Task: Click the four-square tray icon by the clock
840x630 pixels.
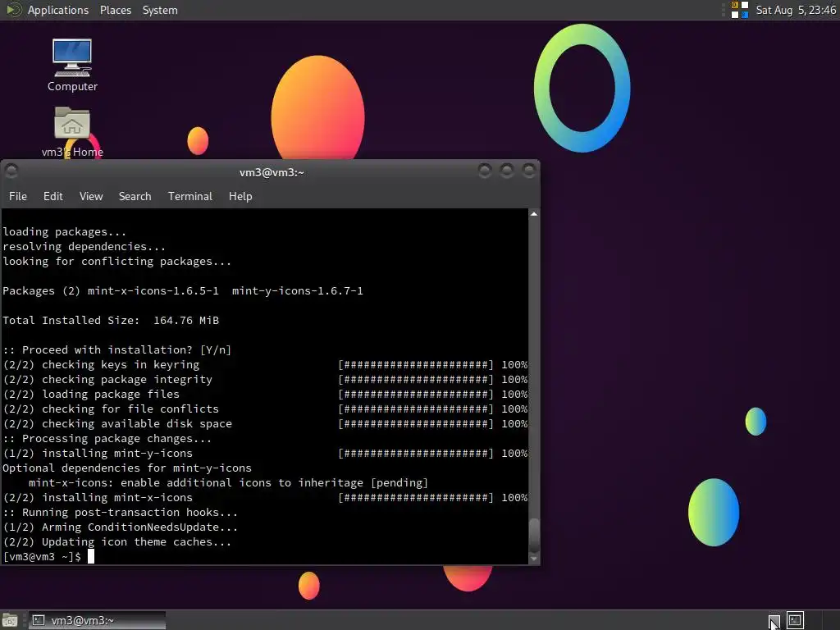Action: tap(739, 10)
